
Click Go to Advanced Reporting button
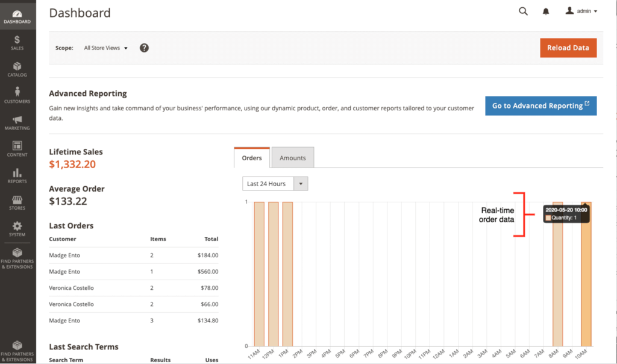(540, 105)
